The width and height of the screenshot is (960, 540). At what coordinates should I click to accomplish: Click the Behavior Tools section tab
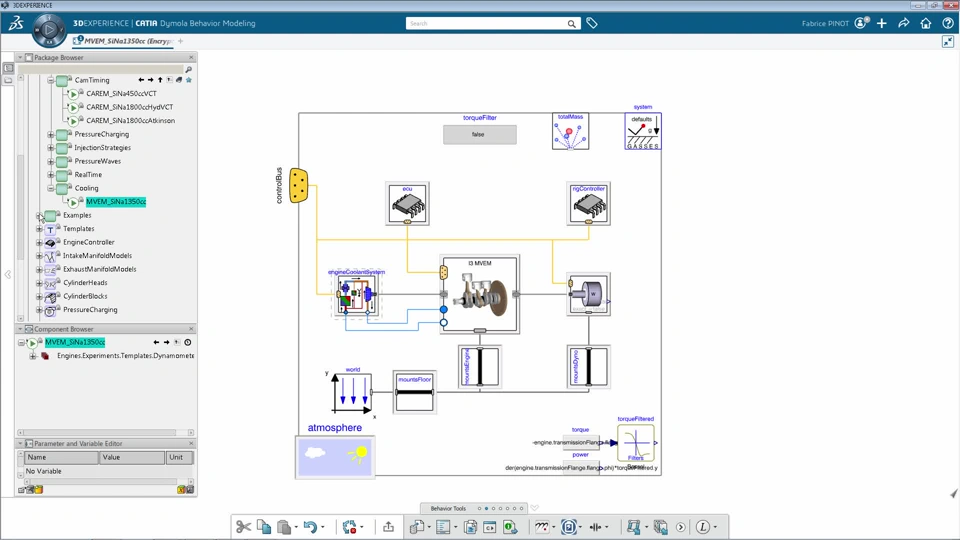tap(448, 508)
